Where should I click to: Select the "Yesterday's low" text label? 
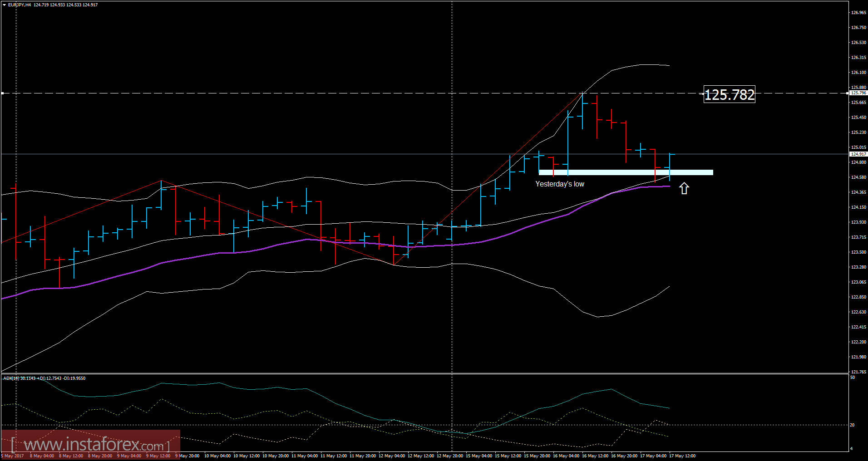[560, 184]
